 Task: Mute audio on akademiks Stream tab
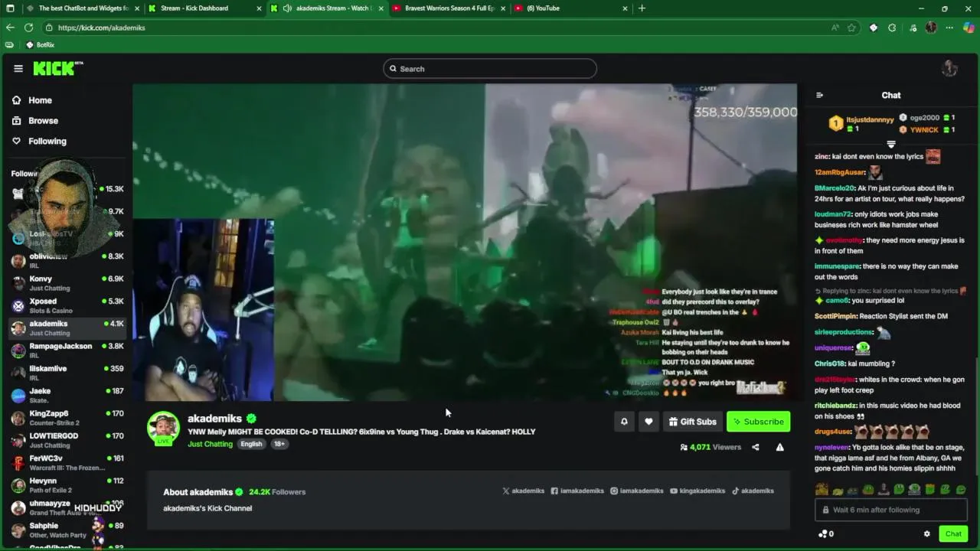point(287,8)
